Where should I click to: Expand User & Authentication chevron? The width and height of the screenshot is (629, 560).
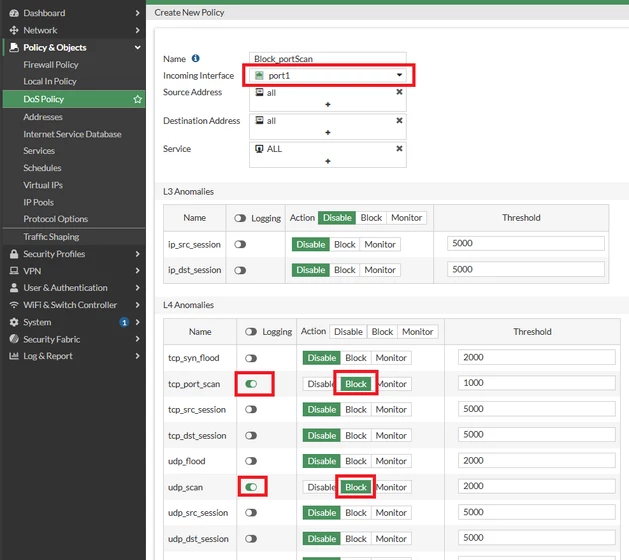[138, 288]
